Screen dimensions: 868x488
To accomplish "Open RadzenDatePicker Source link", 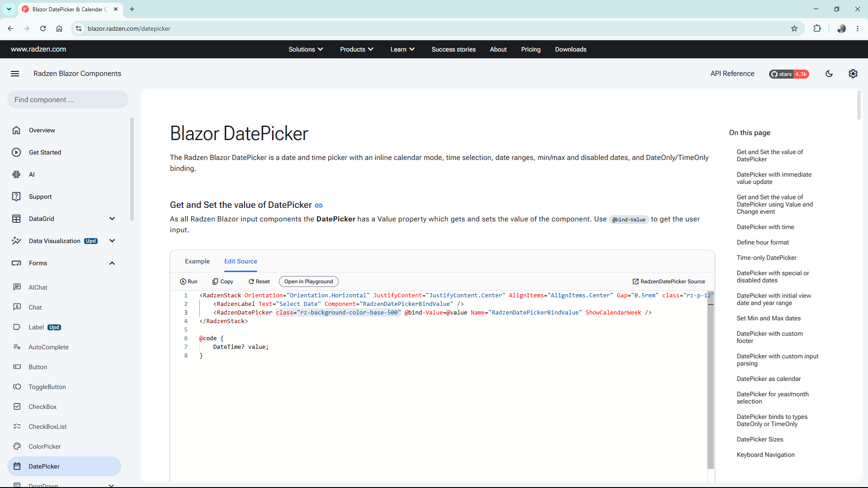I will tap(669, 282).
